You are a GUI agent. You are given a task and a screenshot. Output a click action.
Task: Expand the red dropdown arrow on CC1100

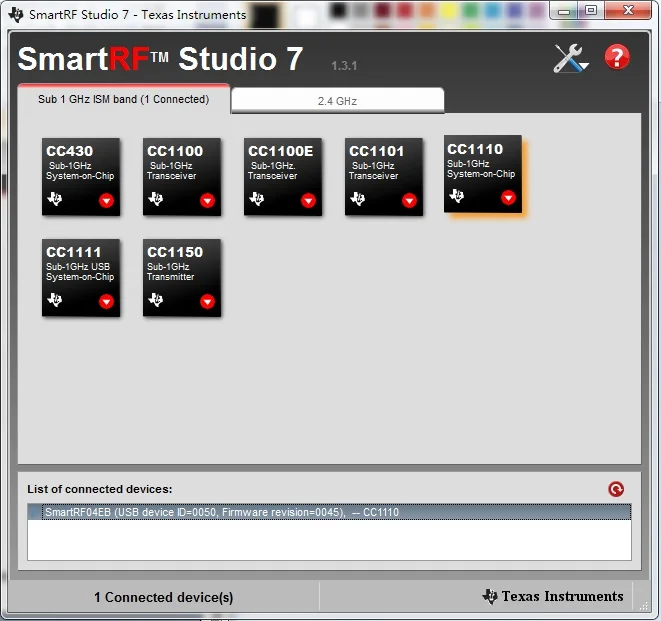pyautogui.click(x=207, y=200)
